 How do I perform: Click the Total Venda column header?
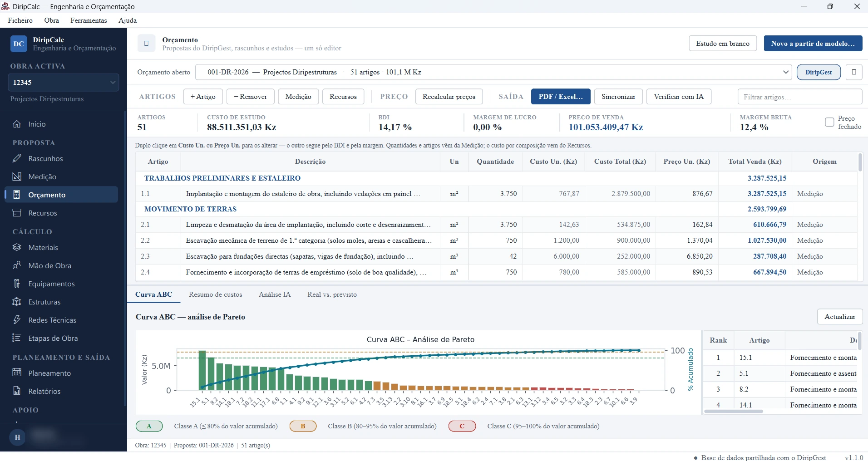(x=755, y=162)
